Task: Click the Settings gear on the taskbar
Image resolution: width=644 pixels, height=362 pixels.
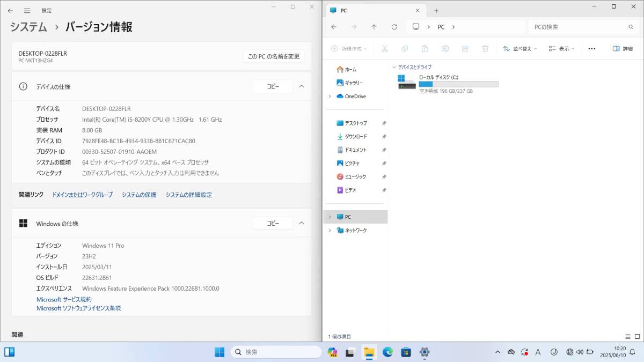Action: click(x=425, y=352)
